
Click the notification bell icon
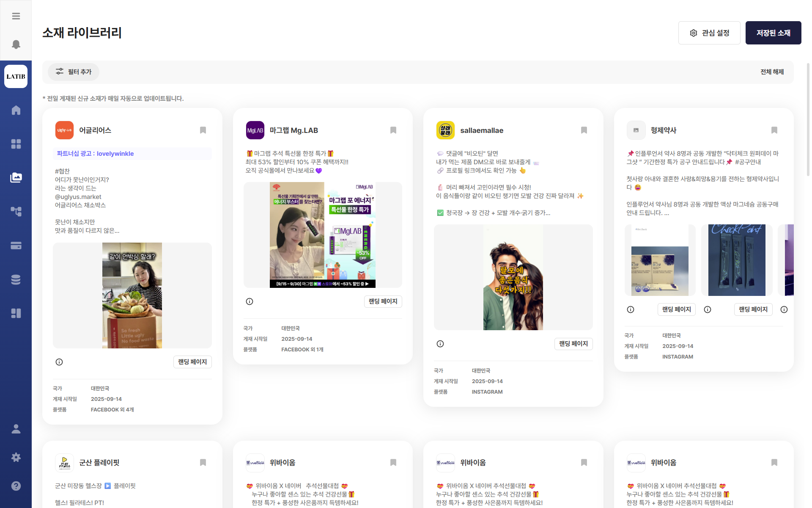tap(16, 44)
